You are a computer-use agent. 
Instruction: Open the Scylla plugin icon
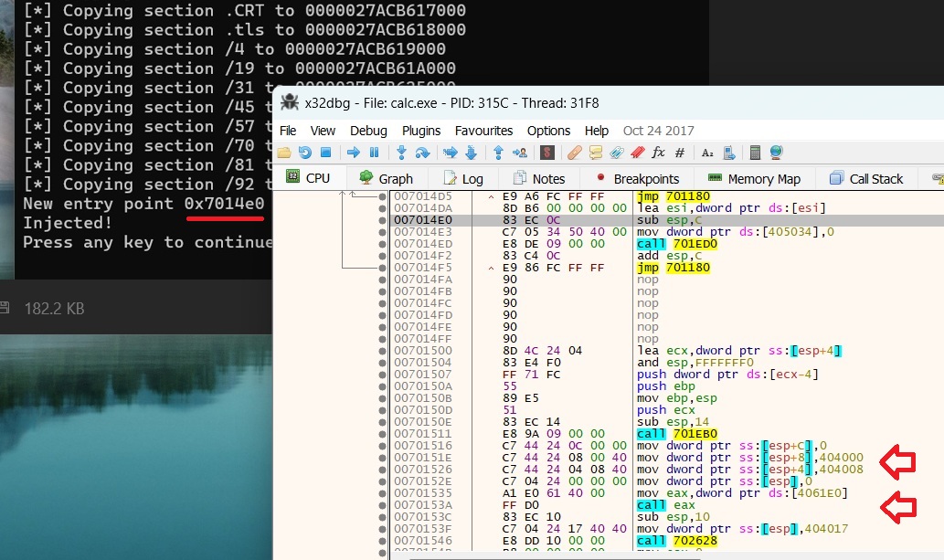click(x=547, y=153)
